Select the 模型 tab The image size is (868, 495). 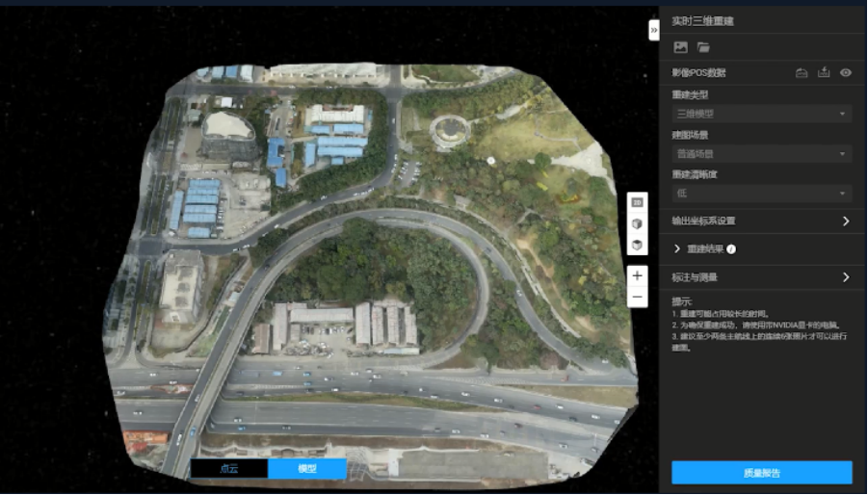[306, 469]
